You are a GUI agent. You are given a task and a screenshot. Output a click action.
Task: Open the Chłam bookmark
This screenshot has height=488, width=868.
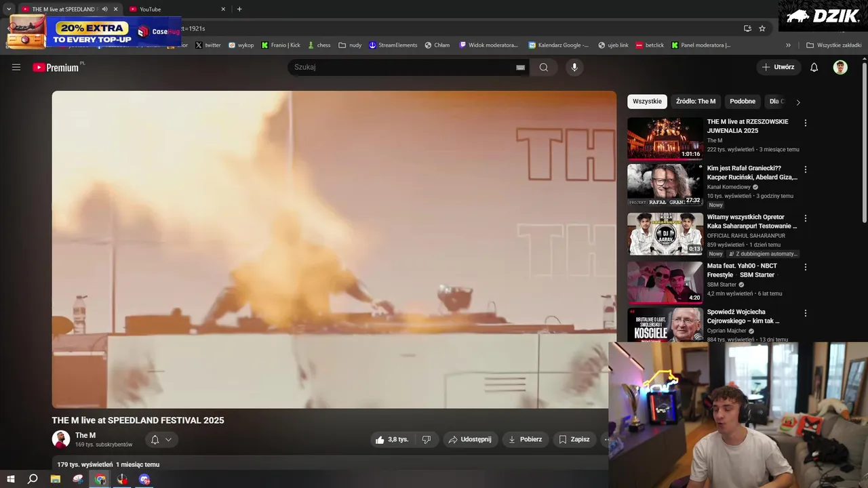point(437,45)
